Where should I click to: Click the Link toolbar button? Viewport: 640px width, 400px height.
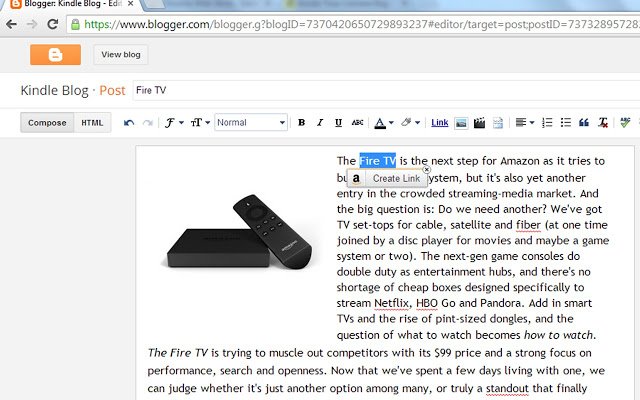click(440, 122)
